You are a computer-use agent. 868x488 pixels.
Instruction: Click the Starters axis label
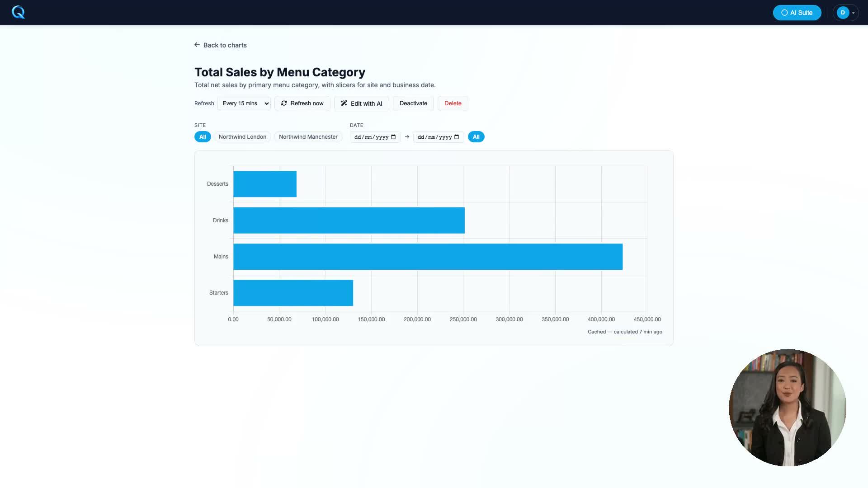click(x=219, y=293)
